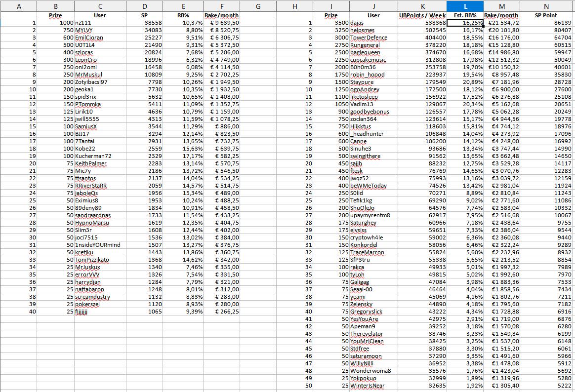Viewport: 575px width, 392px height.
Task: Click the SP Point cell '5222'
Action: pos(546,386)
